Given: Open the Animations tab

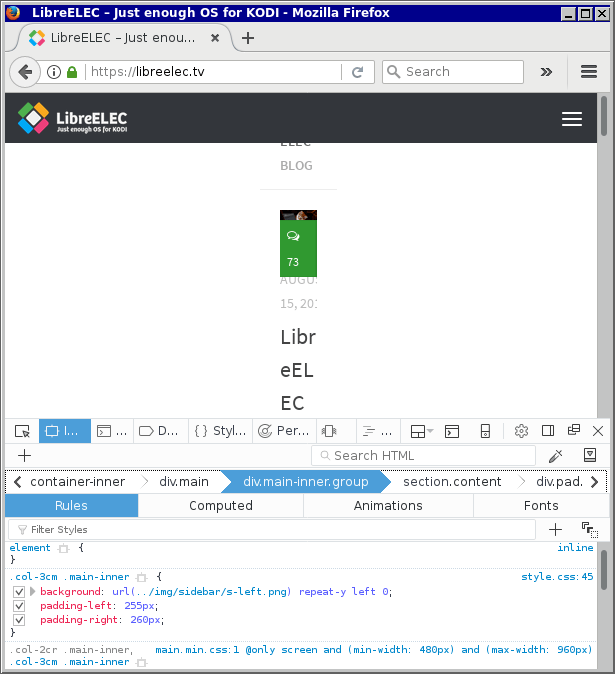Looking at the screenshot, I should click(388, 506).
